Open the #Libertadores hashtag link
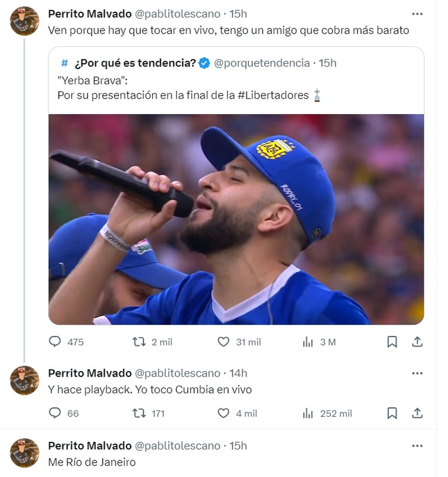 273,95
